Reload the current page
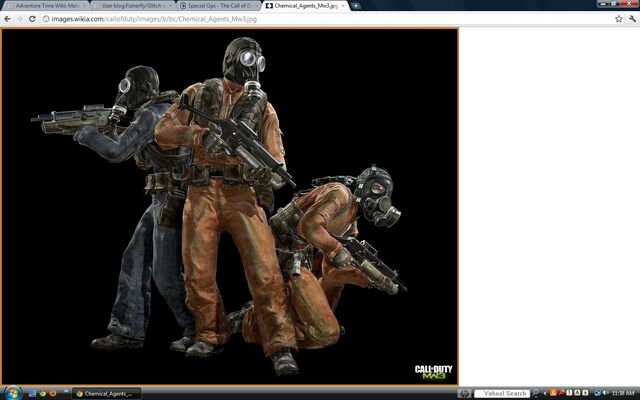 click(32, 19)
